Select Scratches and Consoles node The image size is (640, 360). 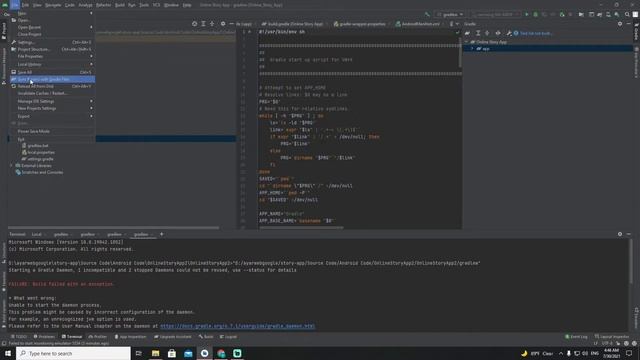pyautogui.click(x=39, y=172)
